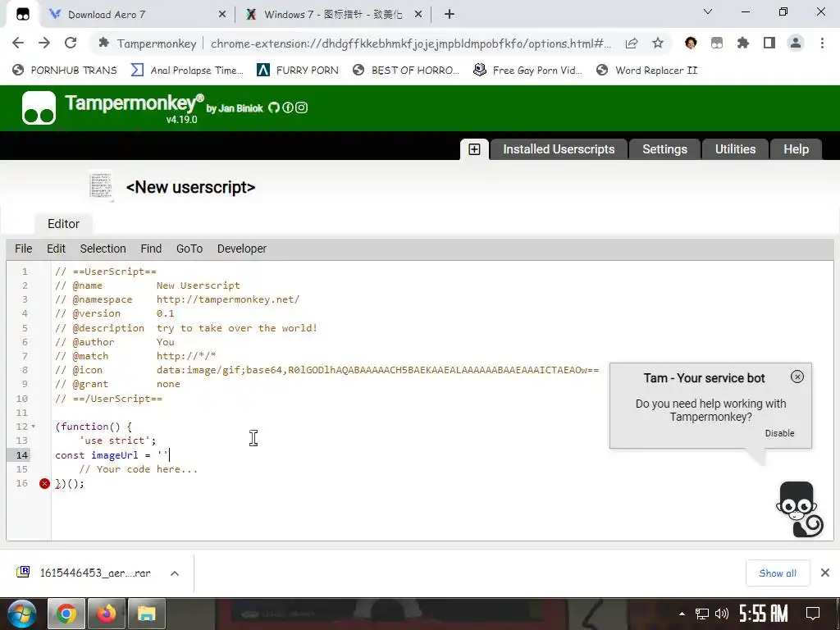
Task: Switch to the Windows 7 tab
Action: pyautogui.click(x=333, y=15)
